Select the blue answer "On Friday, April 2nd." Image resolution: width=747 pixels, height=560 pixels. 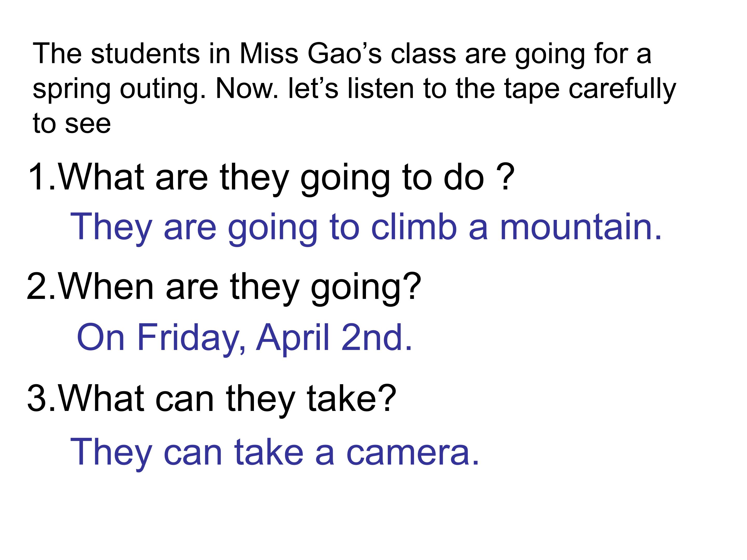pyautogui.click(x=244, y=337)
